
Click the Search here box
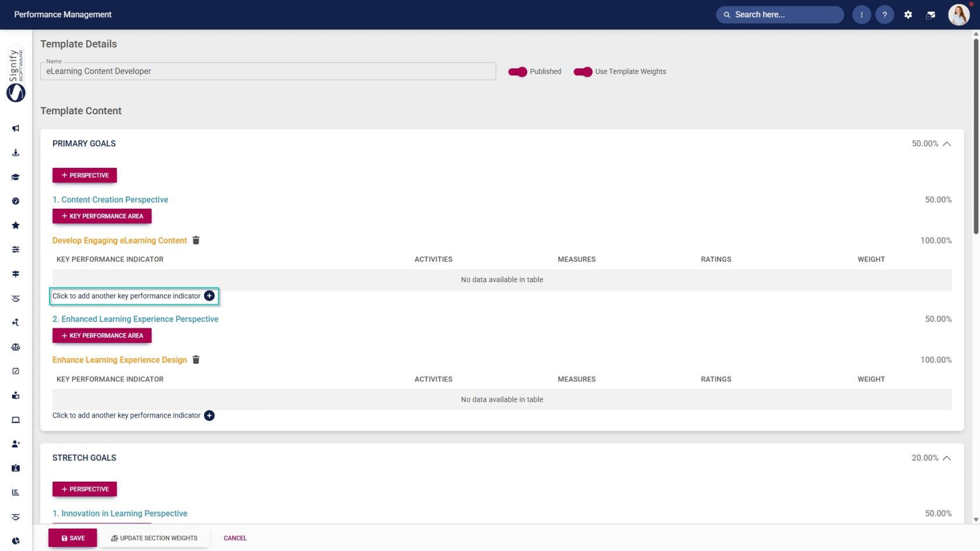[x=780, y=15]
